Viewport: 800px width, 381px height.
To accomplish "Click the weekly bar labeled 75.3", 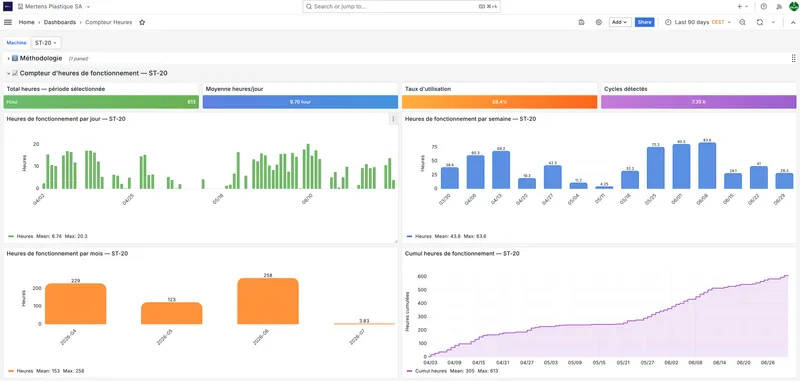I will (x=656, y=168).
